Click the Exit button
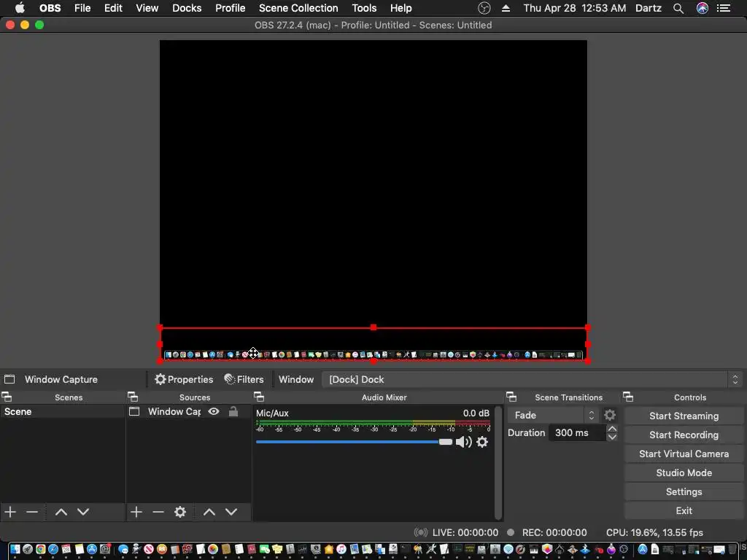 pyautogui.click(x=684, y=510)
